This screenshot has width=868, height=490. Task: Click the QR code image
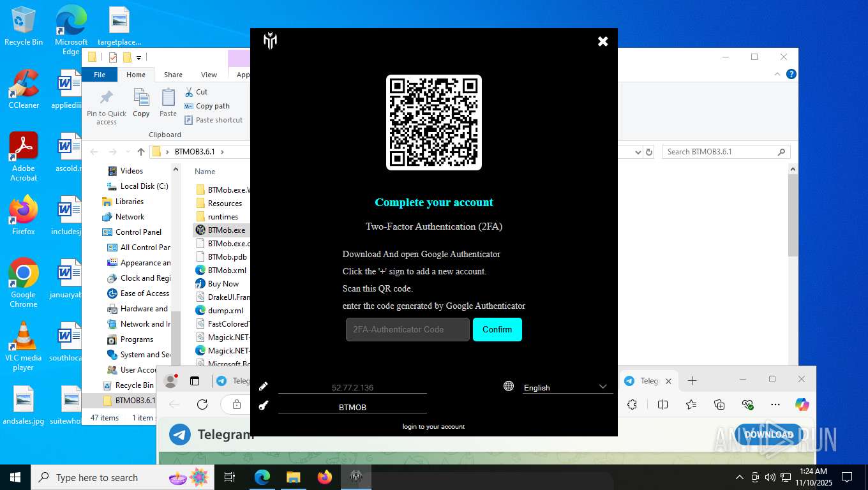(x=434, y=122)
